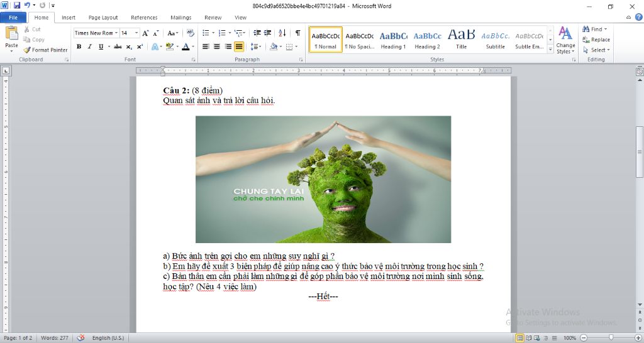Click the Increase Indent icon

[x=267, y=33]
